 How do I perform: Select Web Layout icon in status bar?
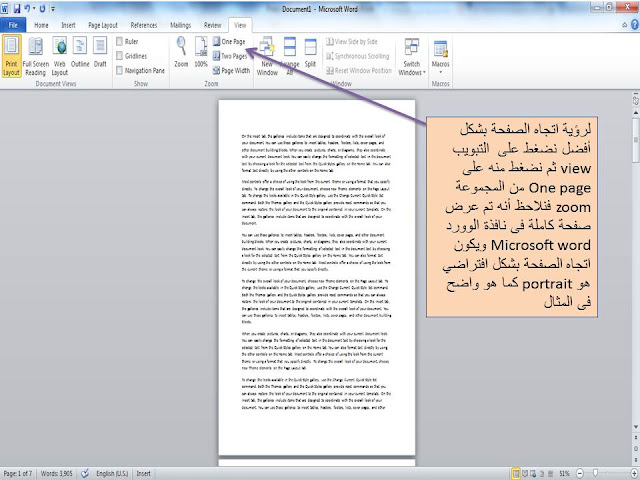[x=533, y=473]
